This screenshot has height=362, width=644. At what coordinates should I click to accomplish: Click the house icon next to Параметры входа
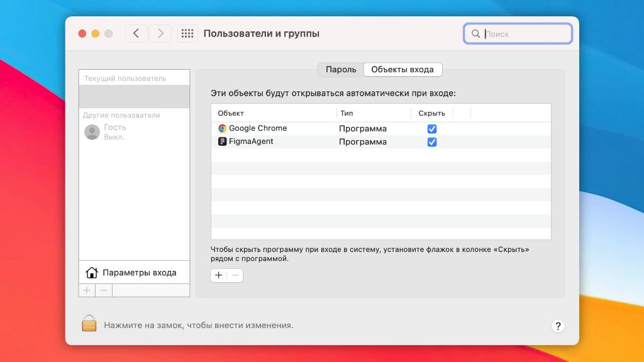[92, 273]
